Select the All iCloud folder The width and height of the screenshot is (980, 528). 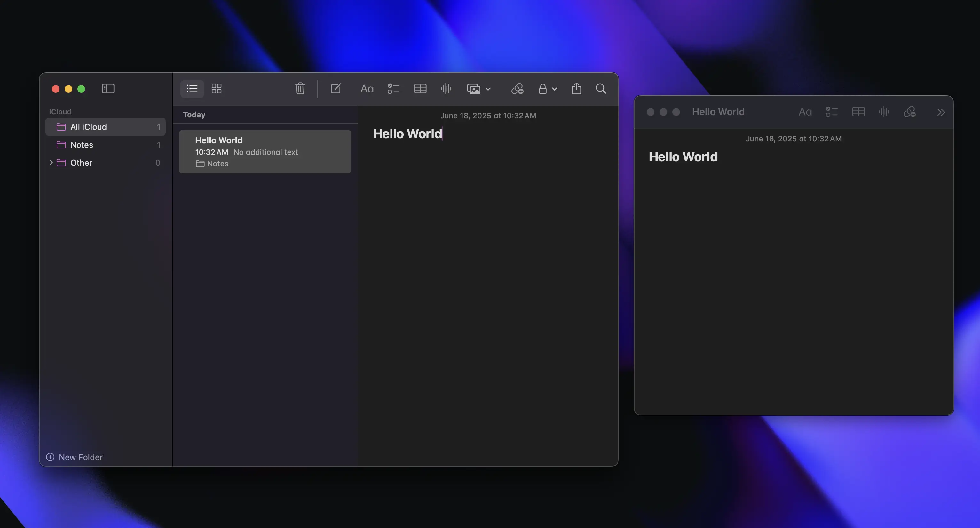pyautogui.click(x=88, y=127)
